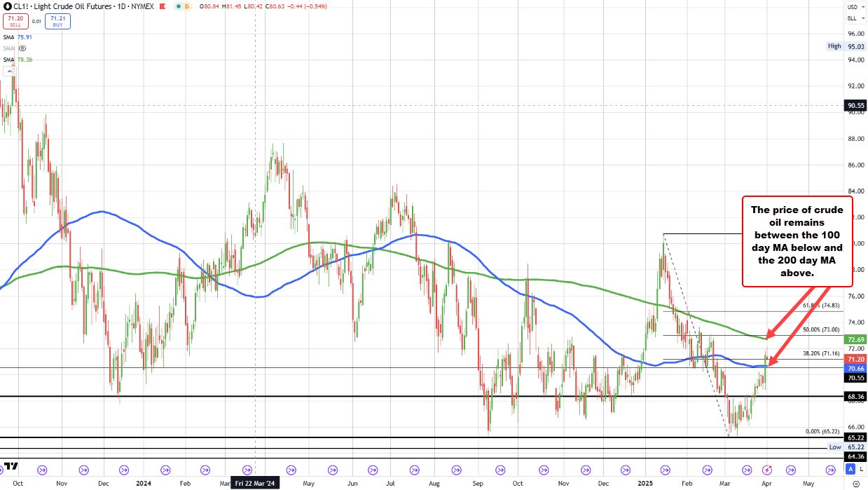The width and height of the screenshot is (868, 490).
Task: Click the green market status dot icon
Action: coord(178,7)
